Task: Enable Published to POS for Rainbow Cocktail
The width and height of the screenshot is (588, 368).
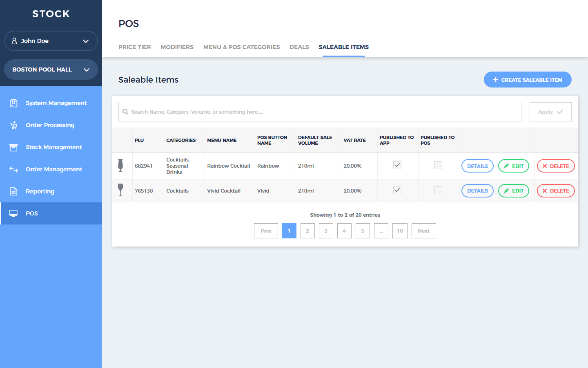Action: (438, 165)
